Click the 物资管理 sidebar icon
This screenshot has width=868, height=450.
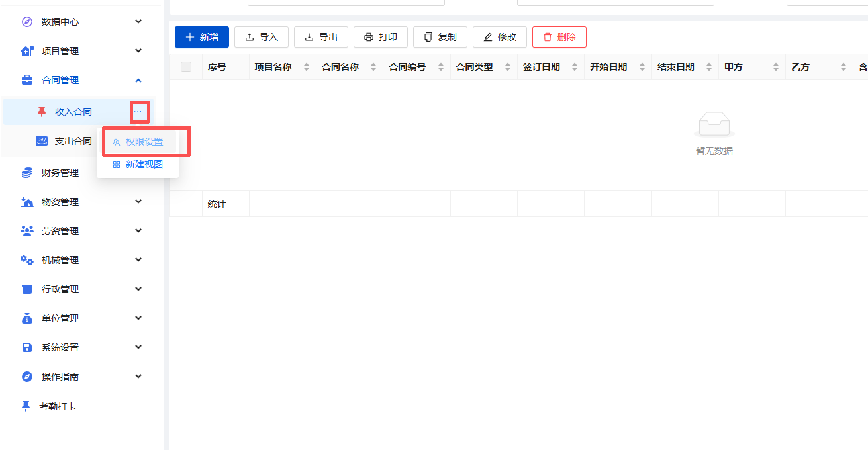[26, 201]
